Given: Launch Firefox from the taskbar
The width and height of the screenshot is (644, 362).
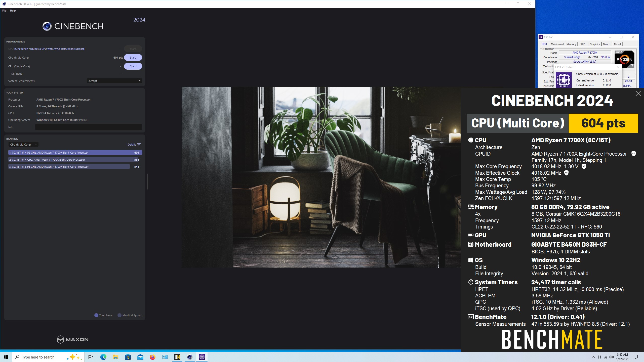Looking at the screenshot, I should [x=152, y=357].
